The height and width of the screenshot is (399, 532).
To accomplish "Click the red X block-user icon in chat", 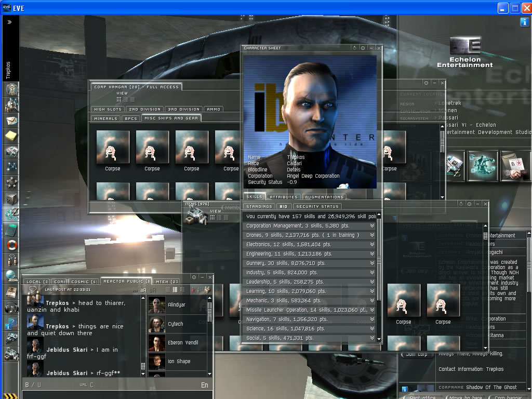I will [x=193, y=290].
